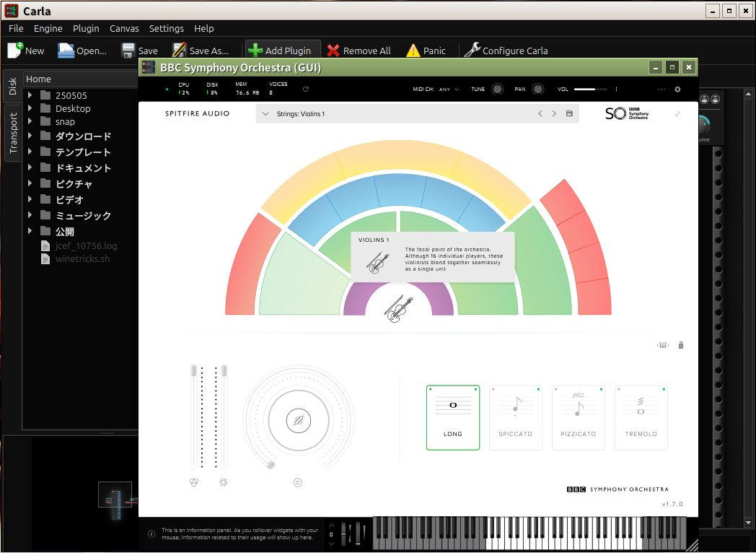Go to next preset with right arrow
Image resolution: width=756 pixels, height=553 pixels.
(x=554, y=114)
